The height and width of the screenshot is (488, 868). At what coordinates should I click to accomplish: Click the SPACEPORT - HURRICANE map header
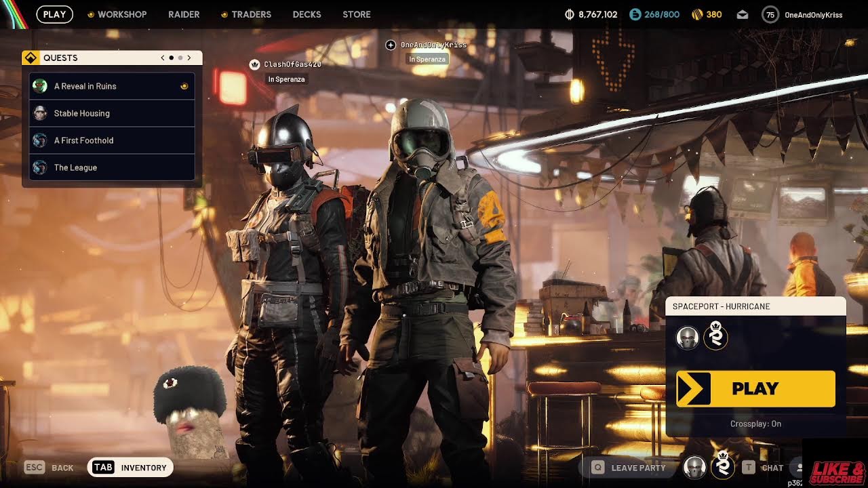point(755,306)
